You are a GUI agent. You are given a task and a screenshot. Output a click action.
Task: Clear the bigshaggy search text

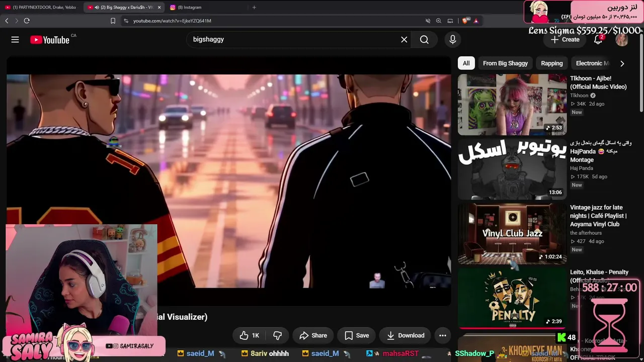pyautogui.click(x=404, y=39)
